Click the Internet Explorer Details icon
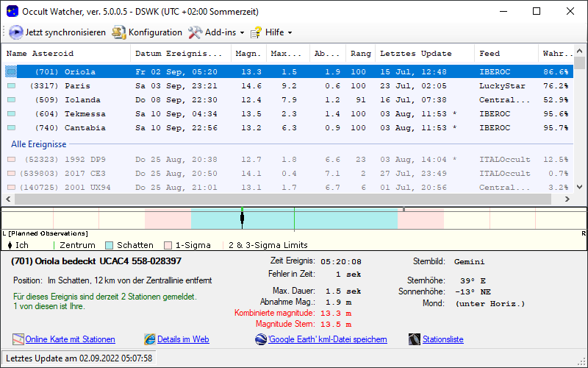Image resolution: width=588 pixels, height=368 pixels. (150, 339)
